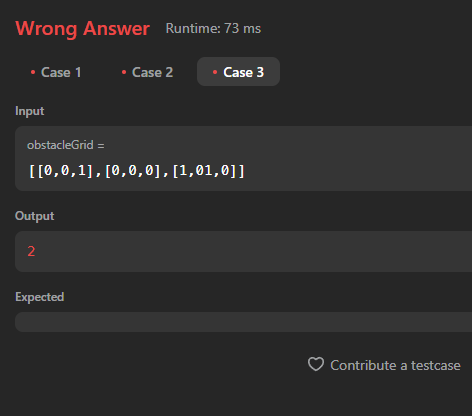The height and width of the screenshot is (416, 472).
Task: Click the red failure dot on Case 1
Action: pyautogui.click(x=33, y=72)
